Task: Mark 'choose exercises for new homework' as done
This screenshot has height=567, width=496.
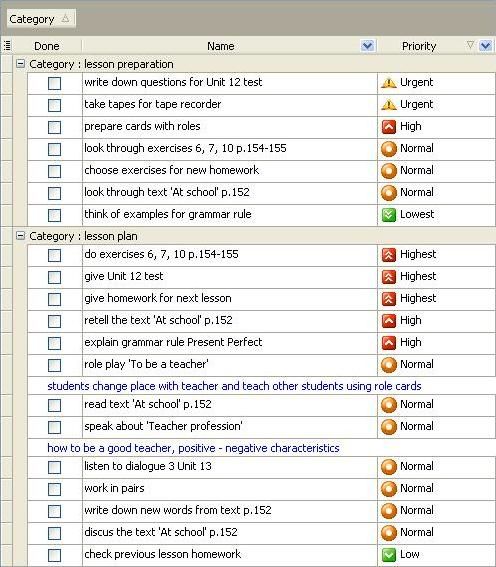Action: 55,171
